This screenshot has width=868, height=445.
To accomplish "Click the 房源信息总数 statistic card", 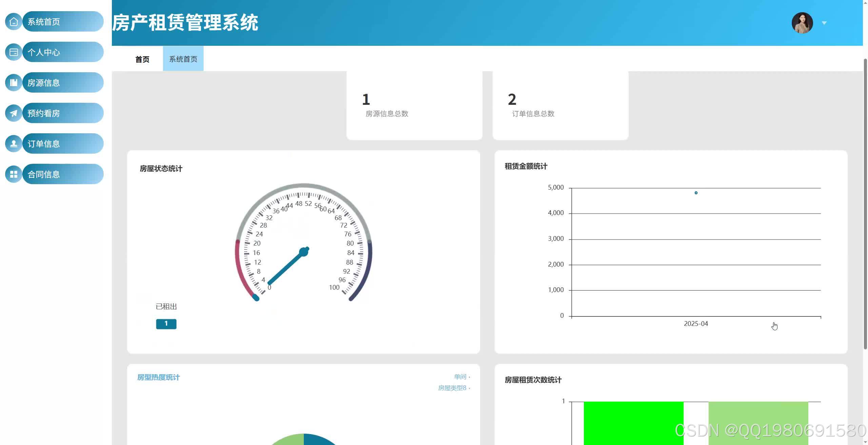I will tap(414, 105).
